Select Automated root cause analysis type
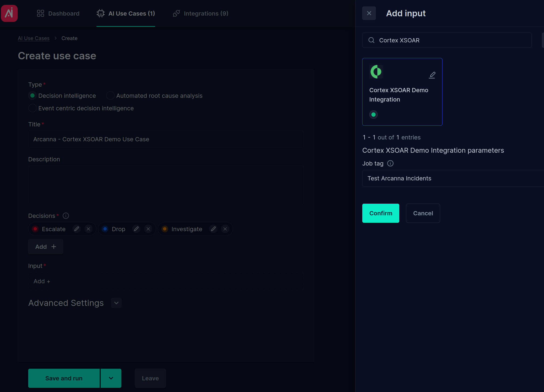This screenshot has width=544, height=392. coord(110,96)
